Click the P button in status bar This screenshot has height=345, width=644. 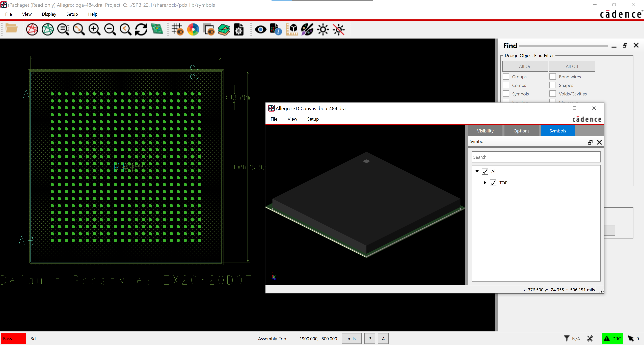click(369, 338)
